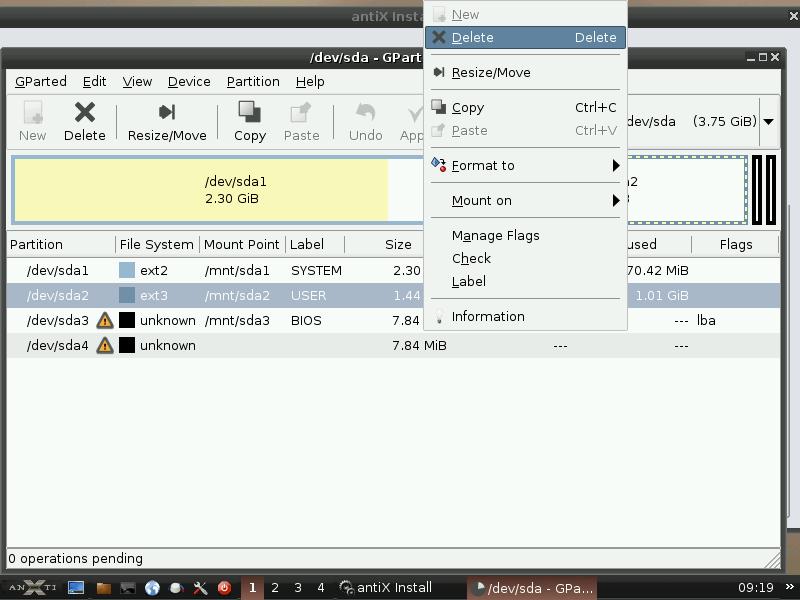
Task: Click the greyed Paste toolbar icon
Action: 301,112
